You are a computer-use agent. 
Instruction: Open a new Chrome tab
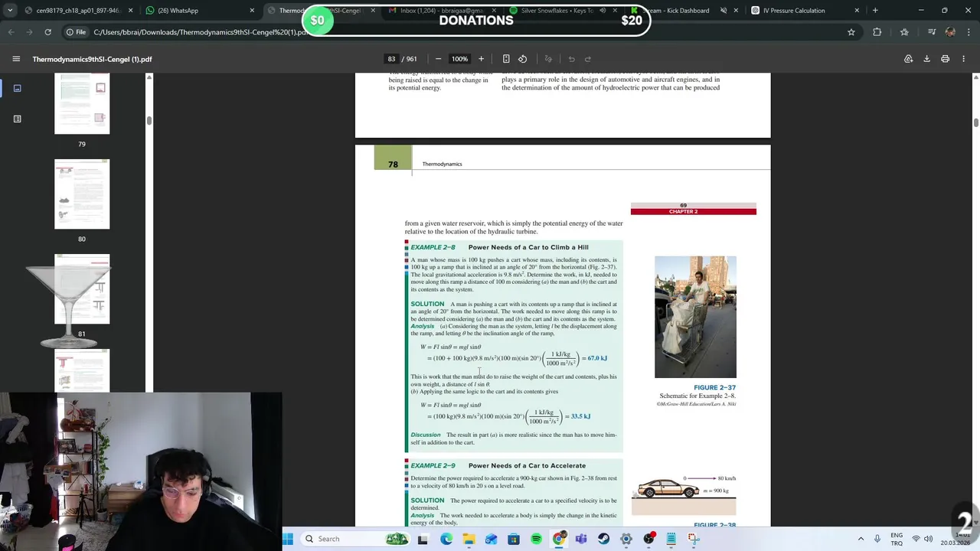[x=875, y=11]
